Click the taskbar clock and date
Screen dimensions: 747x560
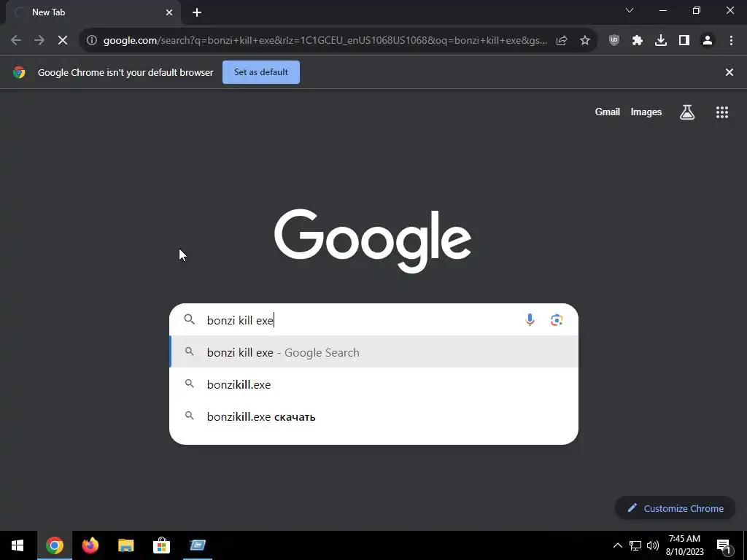pos(684,545)
